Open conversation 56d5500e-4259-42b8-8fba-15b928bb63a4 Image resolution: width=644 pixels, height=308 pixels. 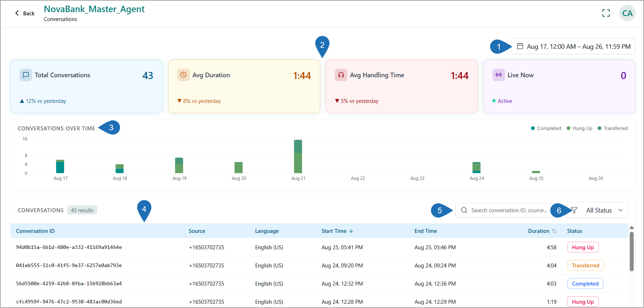click(x=69, y=283)
